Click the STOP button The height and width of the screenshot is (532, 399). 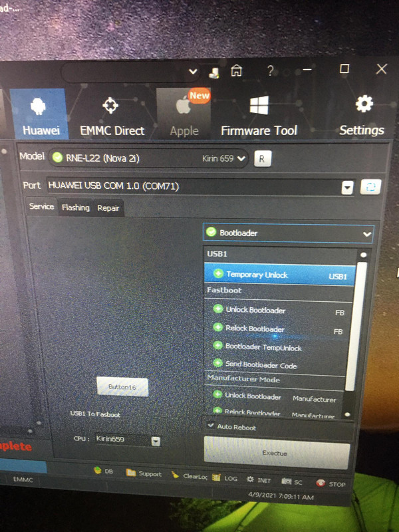331,484
